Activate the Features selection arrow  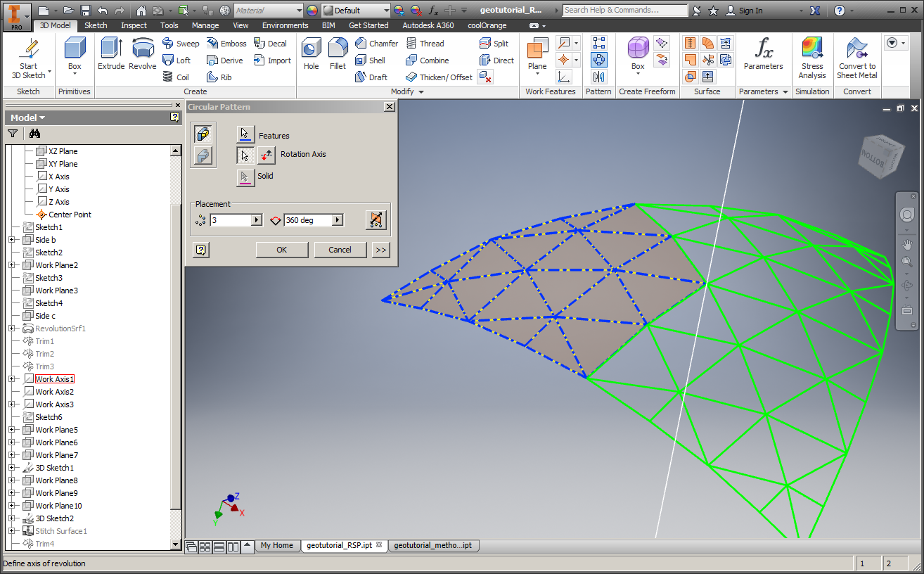tap(245, 134)
